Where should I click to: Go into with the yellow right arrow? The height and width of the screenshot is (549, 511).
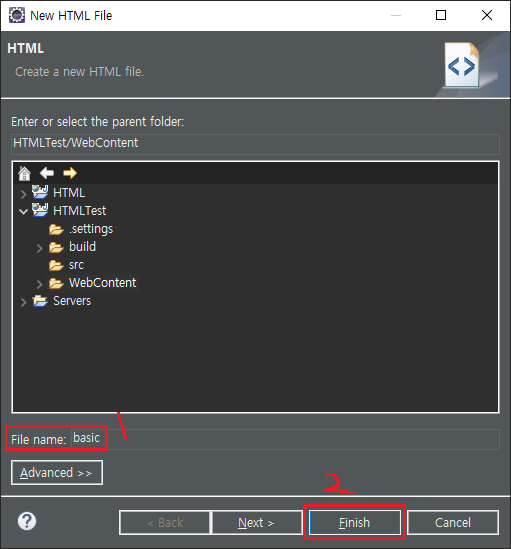click(x=70, y=173)
